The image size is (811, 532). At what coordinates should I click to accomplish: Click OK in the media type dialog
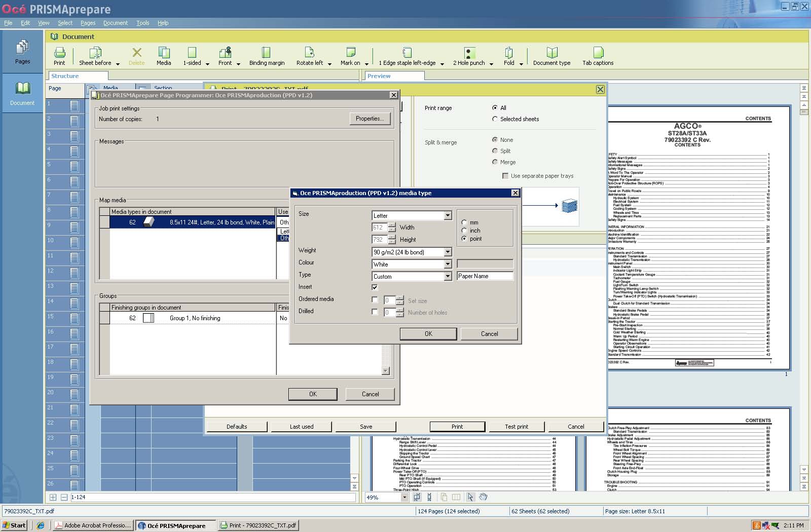pyautogui.click(x=428, y=334)
